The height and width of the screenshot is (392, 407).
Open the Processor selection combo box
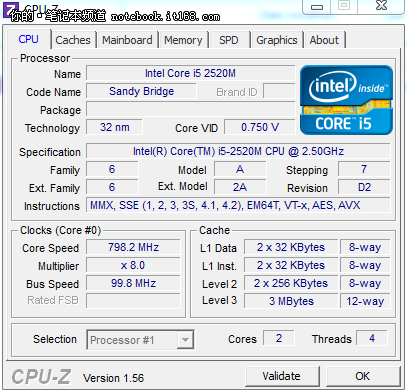(x=140, y=340)
